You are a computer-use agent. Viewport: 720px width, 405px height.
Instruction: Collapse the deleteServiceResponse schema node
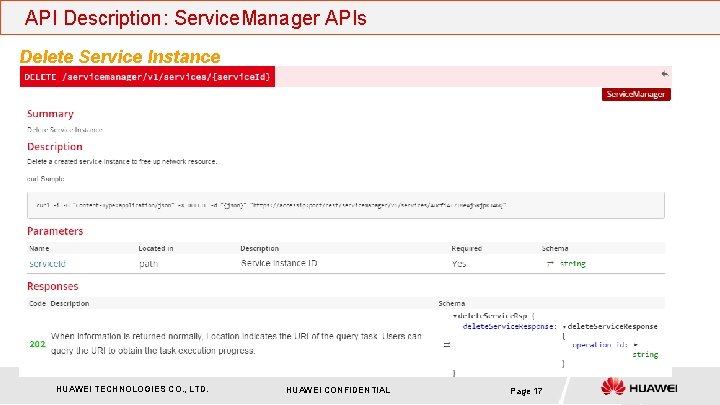564,326
